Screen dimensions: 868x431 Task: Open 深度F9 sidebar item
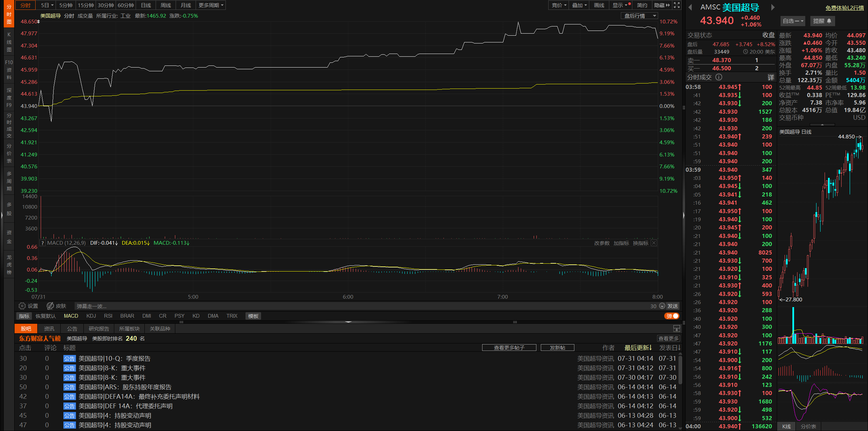(x=9, y=97)
